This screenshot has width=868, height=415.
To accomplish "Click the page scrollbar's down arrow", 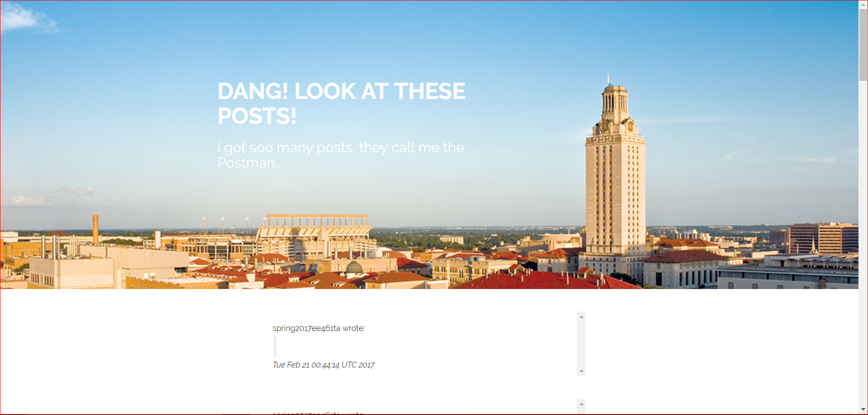I will click(x=863, y=410).
